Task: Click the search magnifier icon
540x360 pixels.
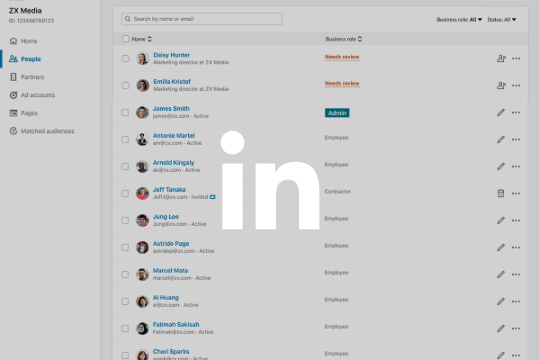Action: click(x=128, y=19)
